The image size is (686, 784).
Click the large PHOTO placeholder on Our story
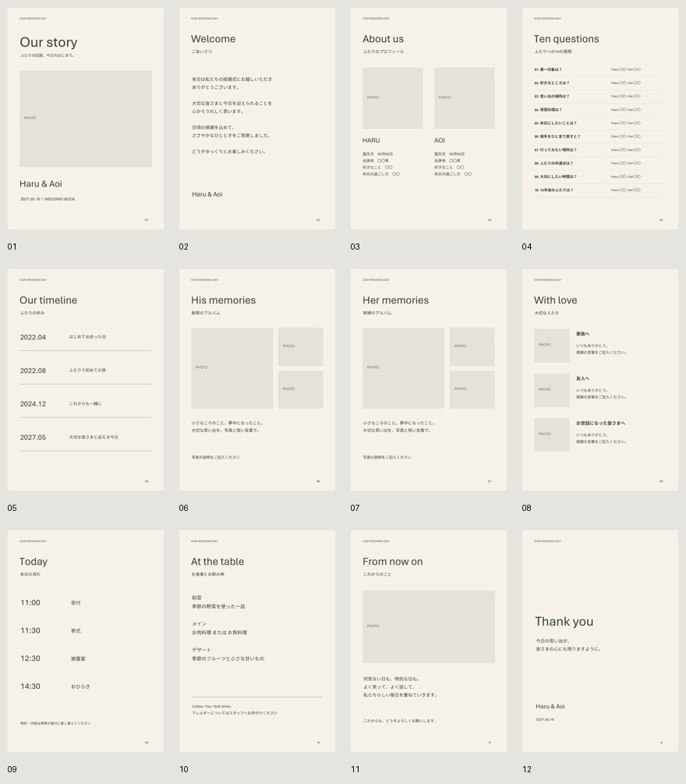point(86,119)
